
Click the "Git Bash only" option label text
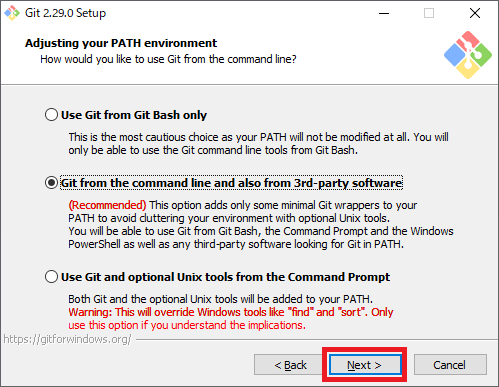[x=134, y=115]
